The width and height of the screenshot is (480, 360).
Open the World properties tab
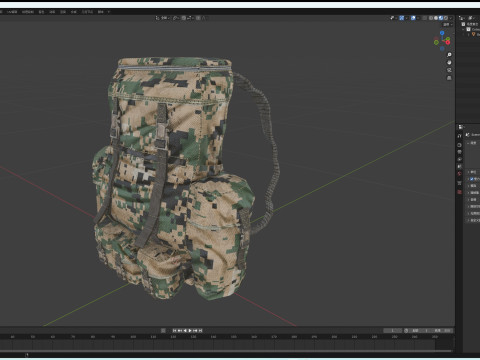point(459,173)
